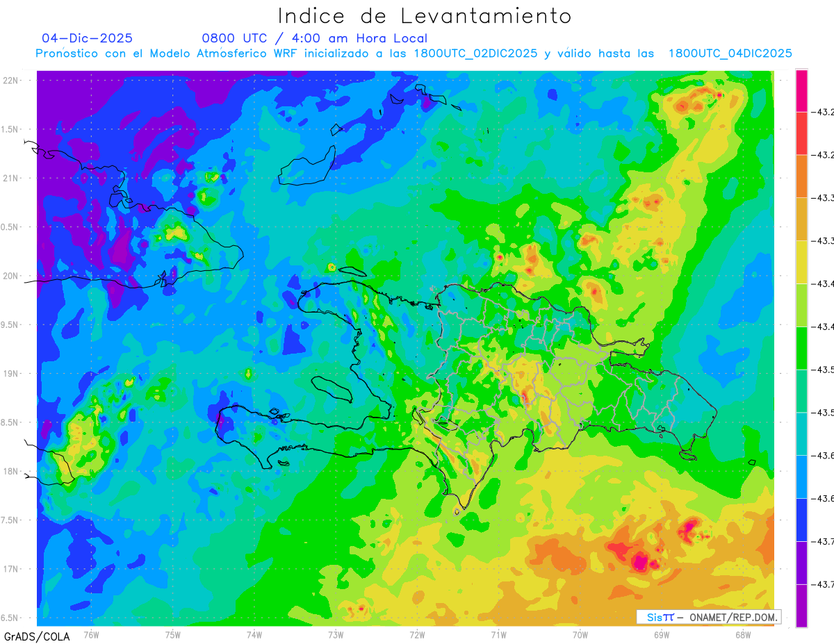Select the golden-amber swatch in the color bar

click(801, 219)
